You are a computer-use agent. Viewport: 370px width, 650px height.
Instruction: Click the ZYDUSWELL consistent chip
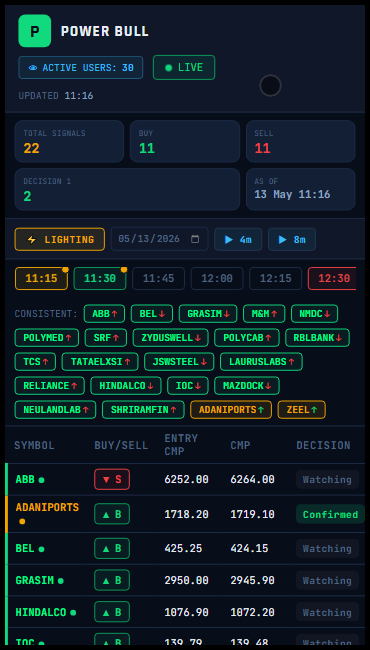171,338
